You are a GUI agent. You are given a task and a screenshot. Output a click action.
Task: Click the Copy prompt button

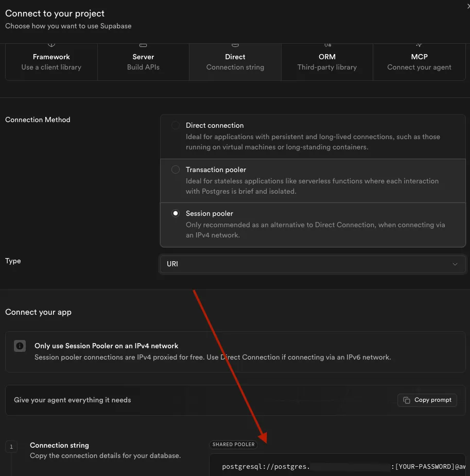click(x=427, y=400)
